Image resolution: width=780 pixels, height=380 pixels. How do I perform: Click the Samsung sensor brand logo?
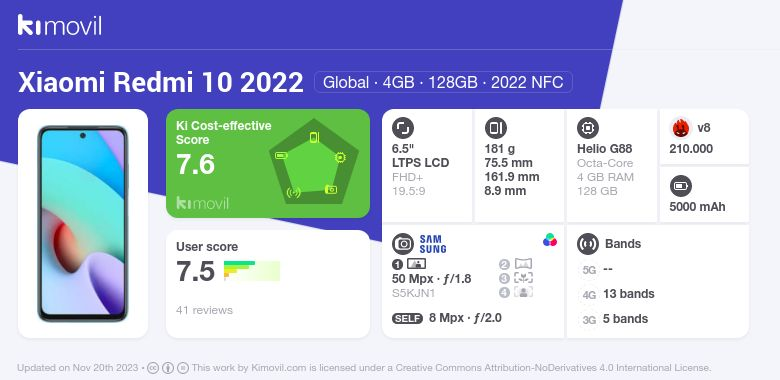click(x=433, y=244)
